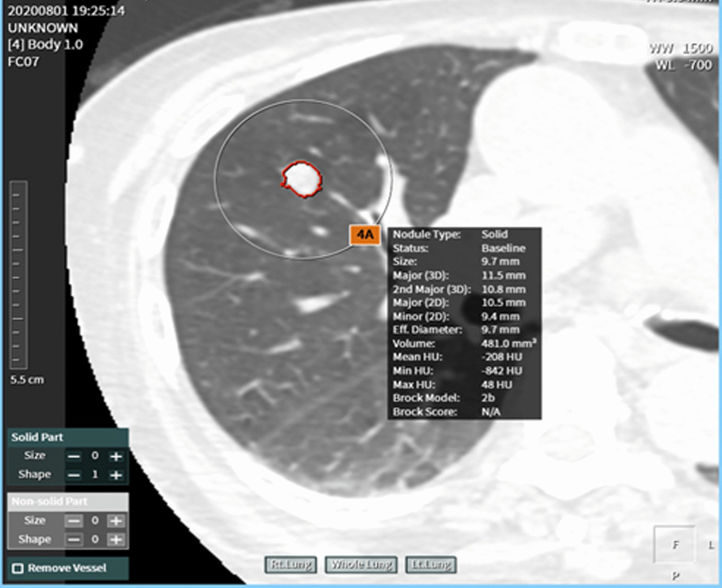Decrease Non-solid Part Size with minus button
Screen dimensions: 722x588
74,521
